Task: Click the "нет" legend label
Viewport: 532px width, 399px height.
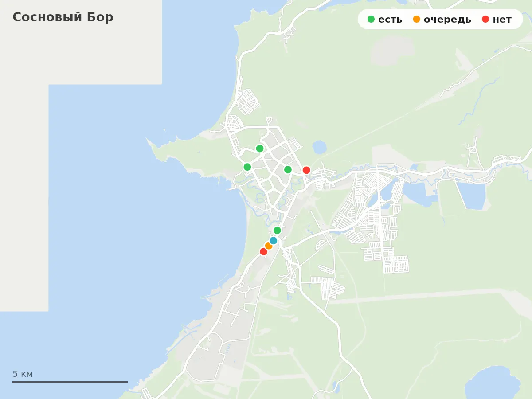Action: click(502, 20)
